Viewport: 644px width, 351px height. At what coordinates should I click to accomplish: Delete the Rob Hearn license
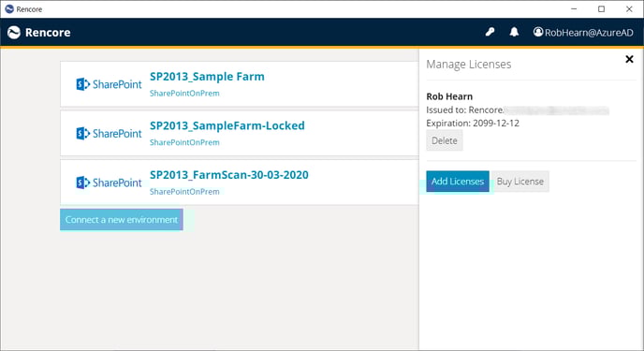click(x=445, y=140)
